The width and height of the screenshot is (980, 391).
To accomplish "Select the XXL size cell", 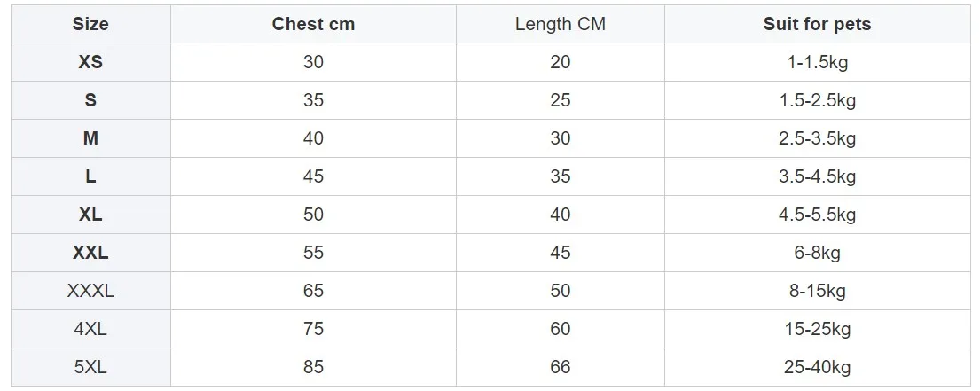I will 90,253.
